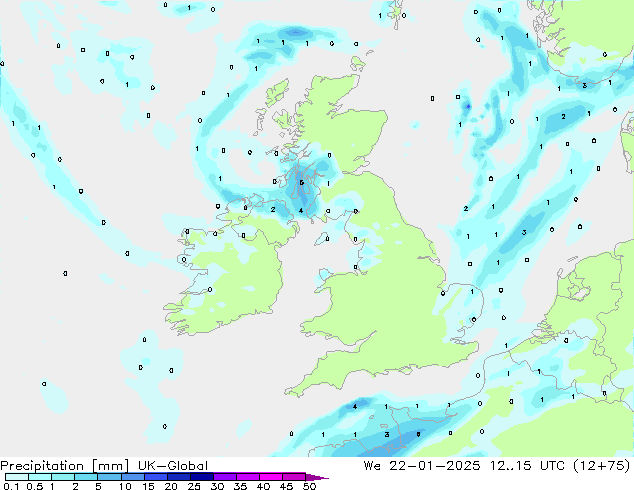The image size is (634, 490).
Task: Click the '12..15 UTC' time text
Action: pos(528,466)
